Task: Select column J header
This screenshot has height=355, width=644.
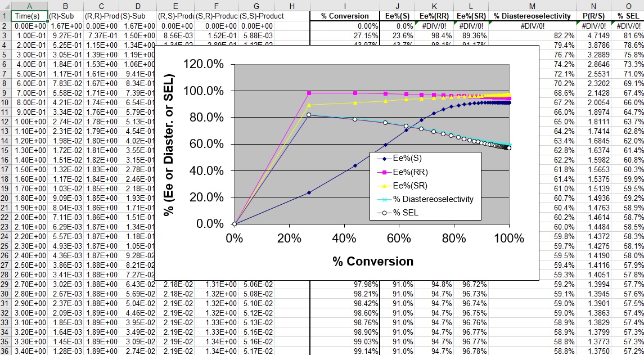Action: [398, 5]
